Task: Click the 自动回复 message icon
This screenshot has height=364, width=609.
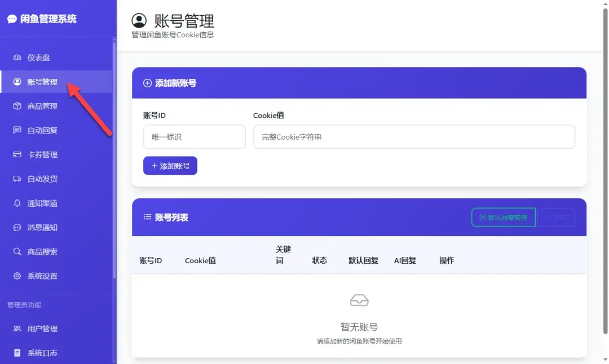Action: pyautogui.click(x=17, y=130)
